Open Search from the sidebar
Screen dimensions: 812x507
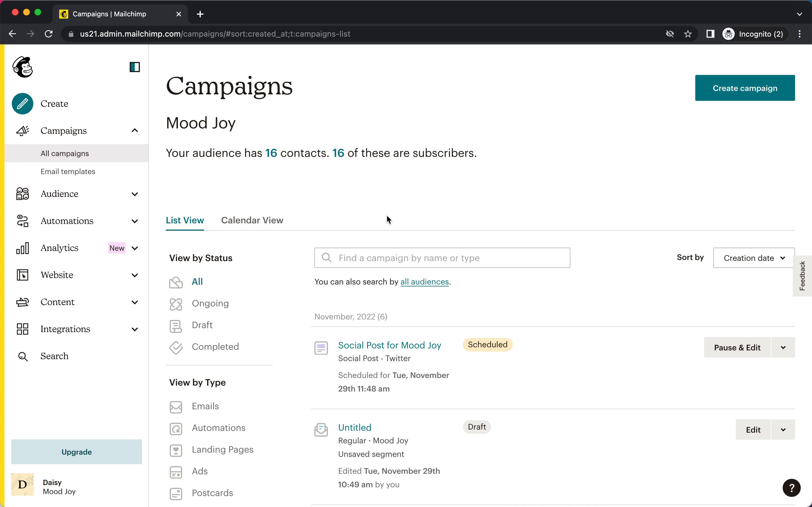pyautogui.click(x=54, y=356)
